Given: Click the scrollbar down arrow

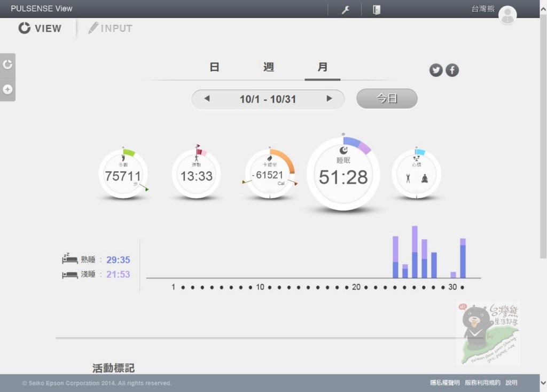Looking at the screenshot, I should click(x=543, y=383).
